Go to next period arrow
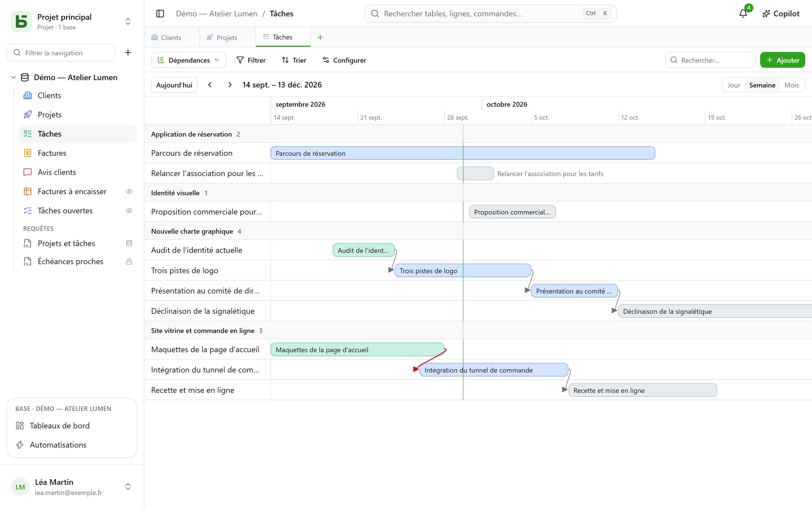This screenshot has width=812, height=508. click(230, 85)
